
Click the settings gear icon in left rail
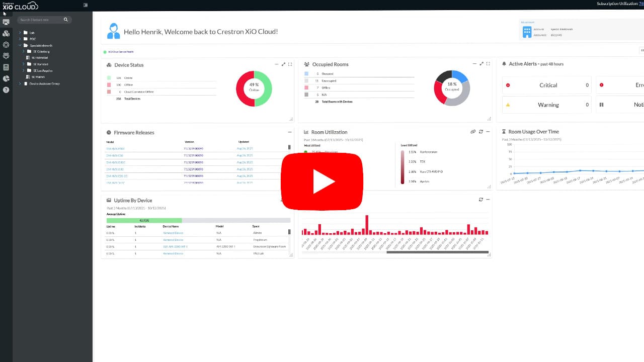click(6, 45)
